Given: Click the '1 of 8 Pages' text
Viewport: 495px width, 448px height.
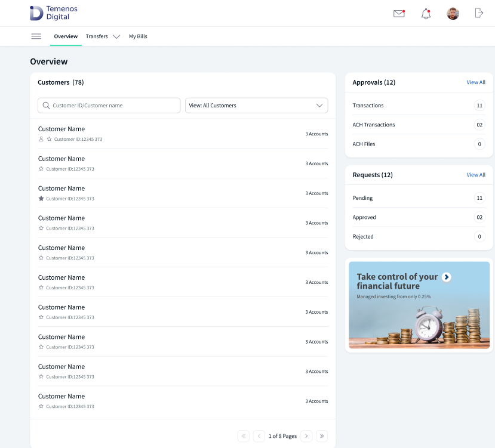Looking at the screenshot, I should pyautogui.click(x=282, y=436).
